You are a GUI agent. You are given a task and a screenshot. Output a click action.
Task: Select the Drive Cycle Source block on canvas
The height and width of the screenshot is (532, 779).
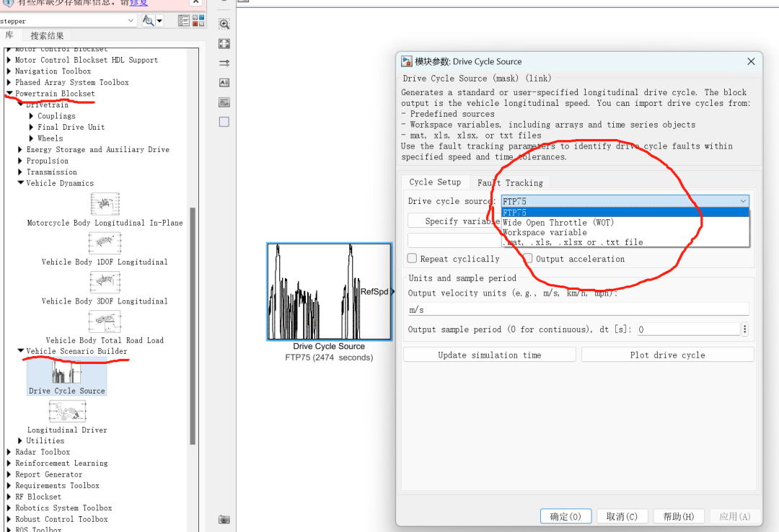click(x=329, y=291)
